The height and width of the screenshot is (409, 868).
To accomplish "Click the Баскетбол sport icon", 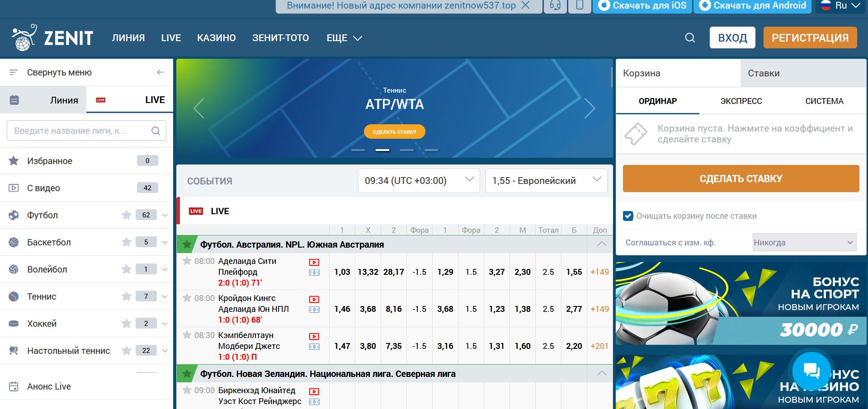I will [13, 242].
